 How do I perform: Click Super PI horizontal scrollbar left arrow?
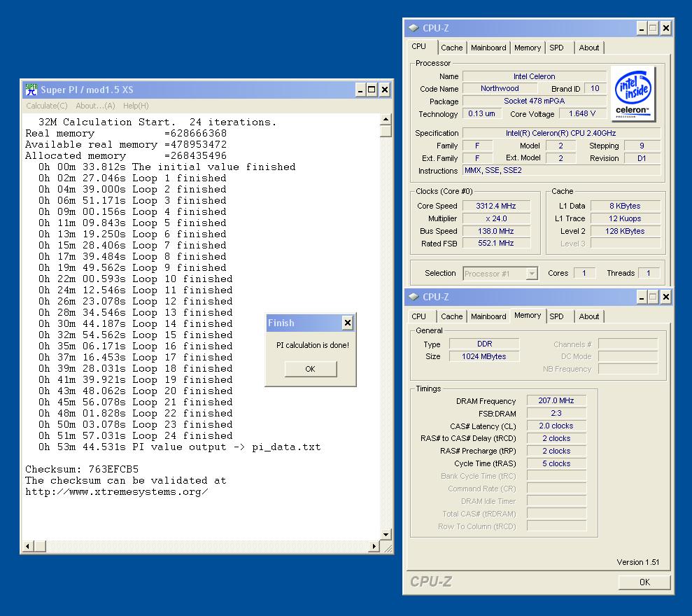27,546
